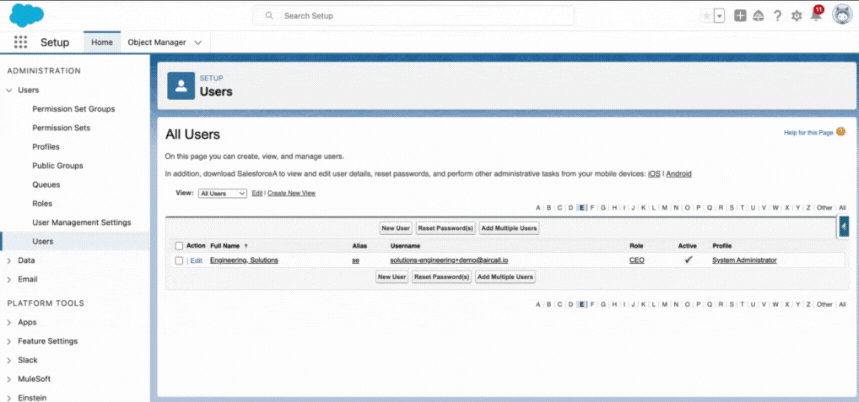
Task: Click the top New User button
Action: click(x=395, y=228)
